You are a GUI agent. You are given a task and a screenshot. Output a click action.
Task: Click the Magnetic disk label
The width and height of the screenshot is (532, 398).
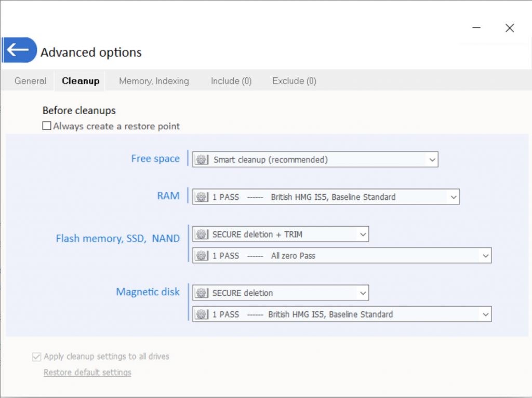[148, 292]
